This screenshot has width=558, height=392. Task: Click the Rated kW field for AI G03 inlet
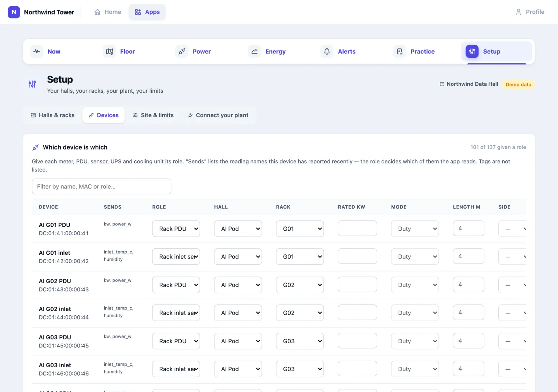coord(357,369)
